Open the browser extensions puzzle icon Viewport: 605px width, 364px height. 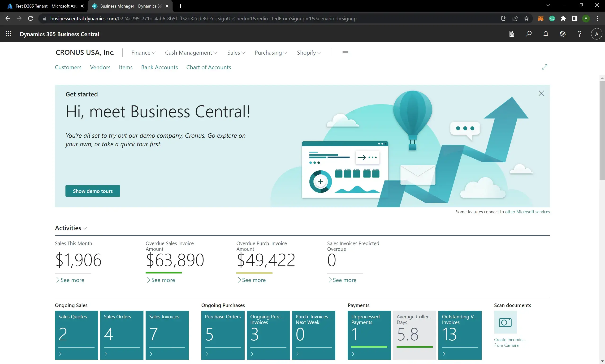(563, 18)
